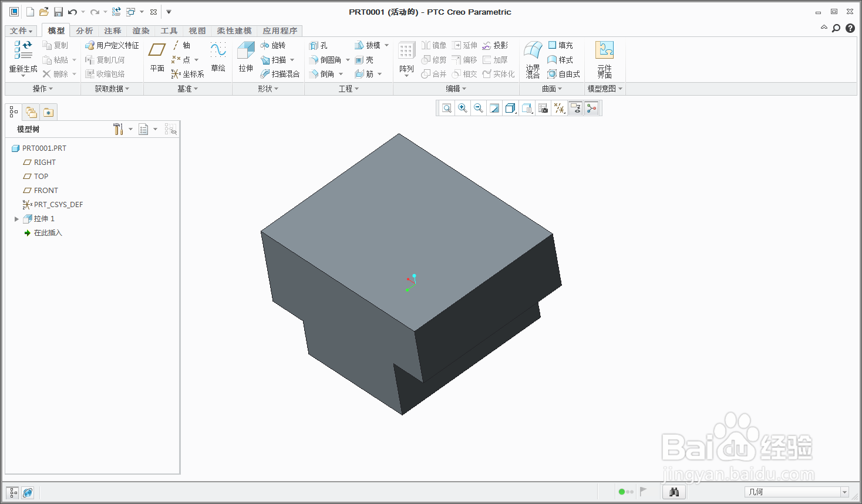Switch to the Flexible Modeling (柔性建模) tab

pos(234,31)
